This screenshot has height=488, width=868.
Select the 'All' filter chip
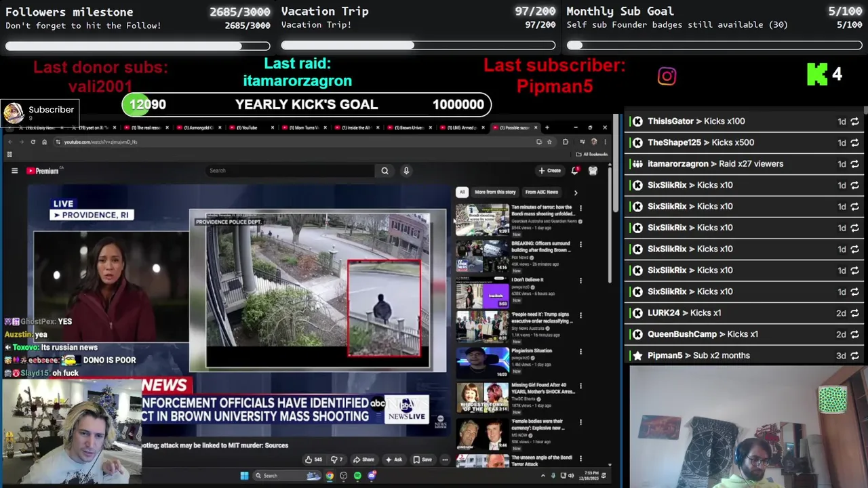[x=462, y=192]
